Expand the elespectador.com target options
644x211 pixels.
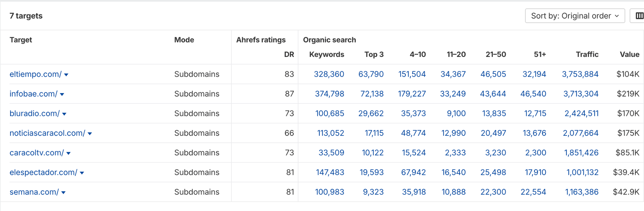[x=82, y=173]
